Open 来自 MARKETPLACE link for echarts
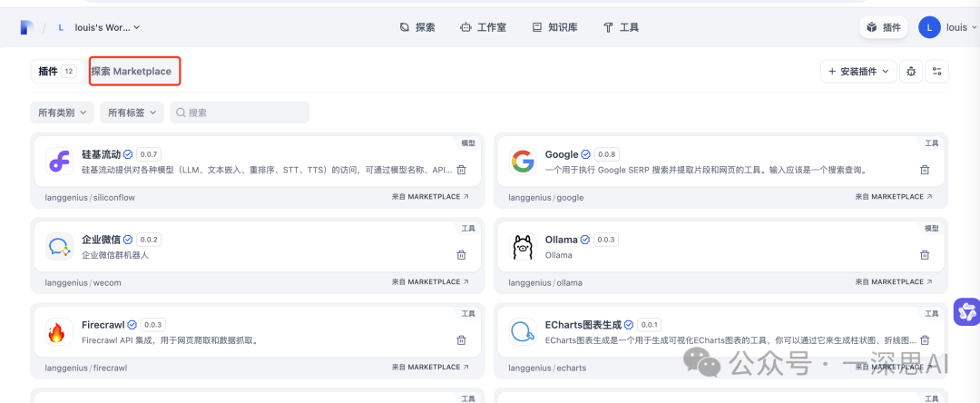This screenshot has width=980, height=403. [894, 367]
